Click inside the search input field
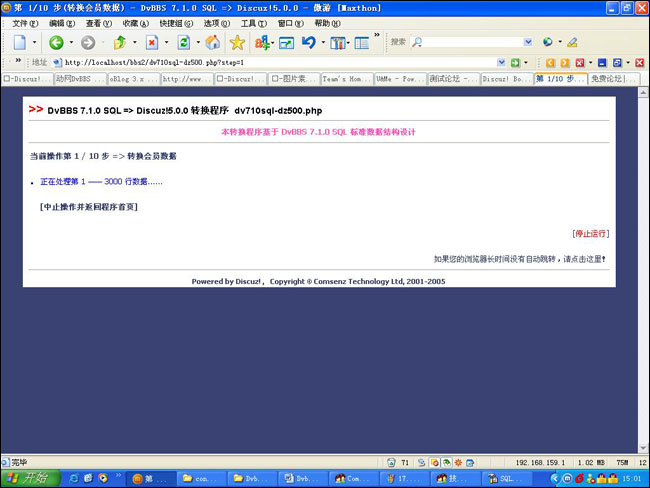The image size is (650, 488). coord(471,42)
